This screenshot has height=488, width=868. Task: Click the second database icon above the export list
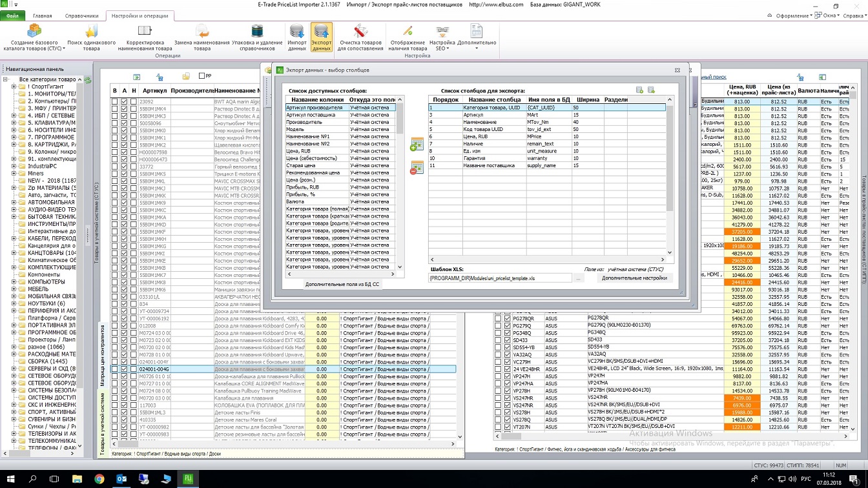(x=651, y=90)
